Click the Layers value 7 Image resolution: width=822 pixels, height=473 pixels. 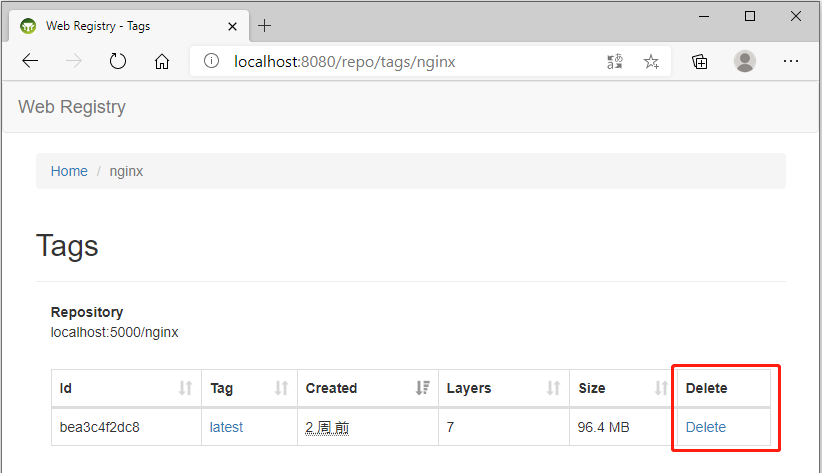tap(450, 427)
